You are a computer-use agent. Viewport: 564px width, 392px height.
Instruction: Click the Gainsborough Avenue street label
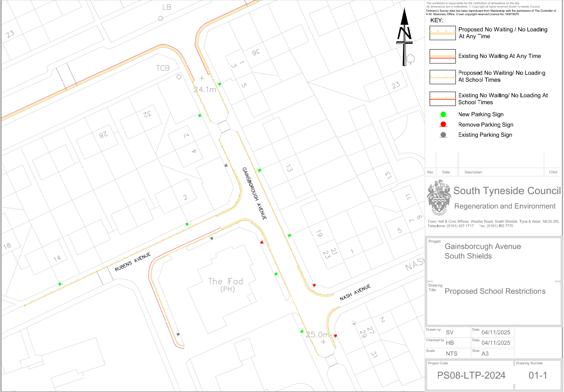(254, 193)
